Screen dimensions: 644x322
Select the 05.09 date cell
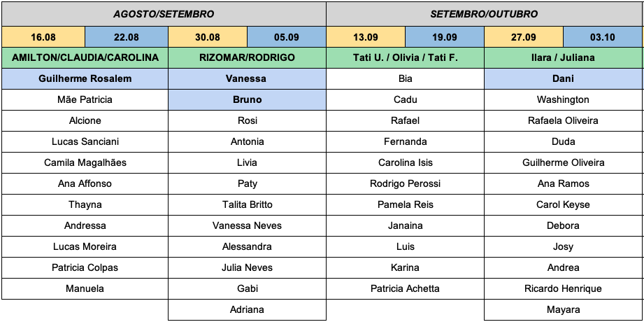point(287,36)
